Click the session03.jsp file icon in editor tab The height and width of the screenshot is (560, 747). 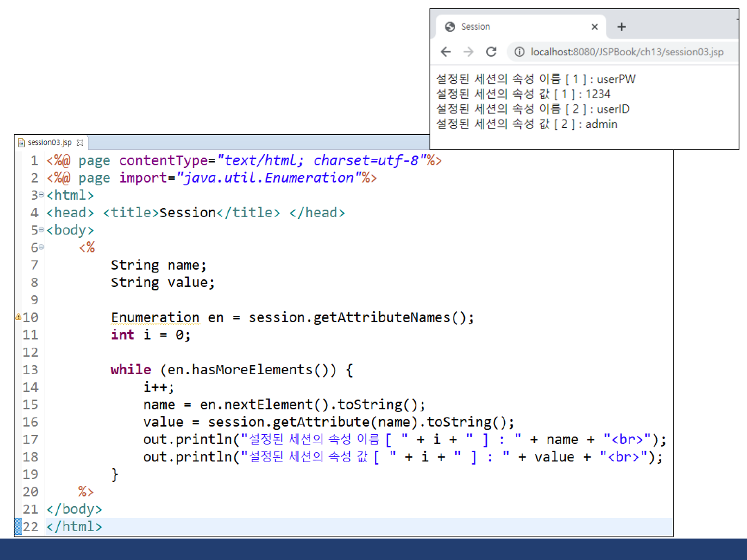point(21,142)
